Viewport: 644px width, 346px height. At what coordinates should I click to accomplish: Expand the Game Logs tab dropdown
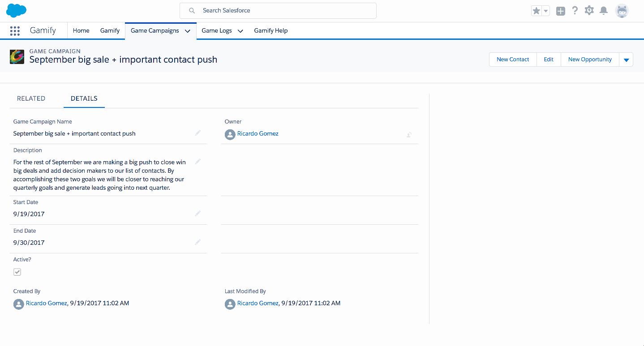point(240,31)
